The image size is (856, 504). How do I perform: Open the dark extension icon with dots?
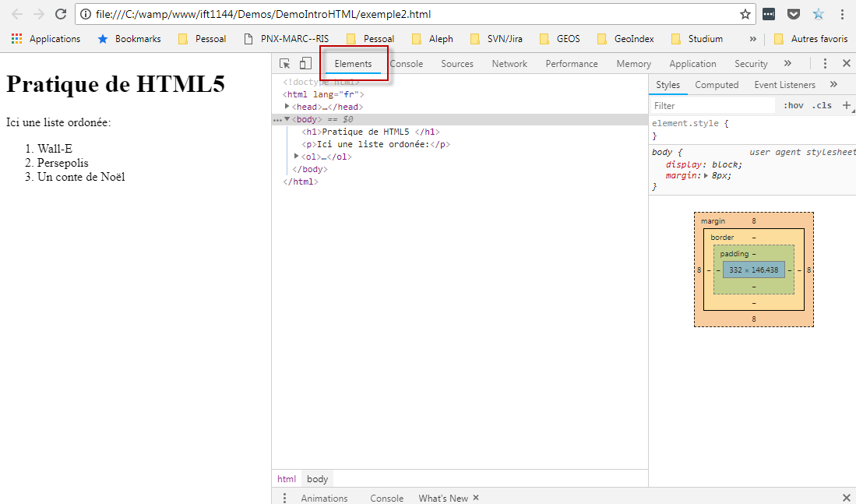tap(769, 14)
